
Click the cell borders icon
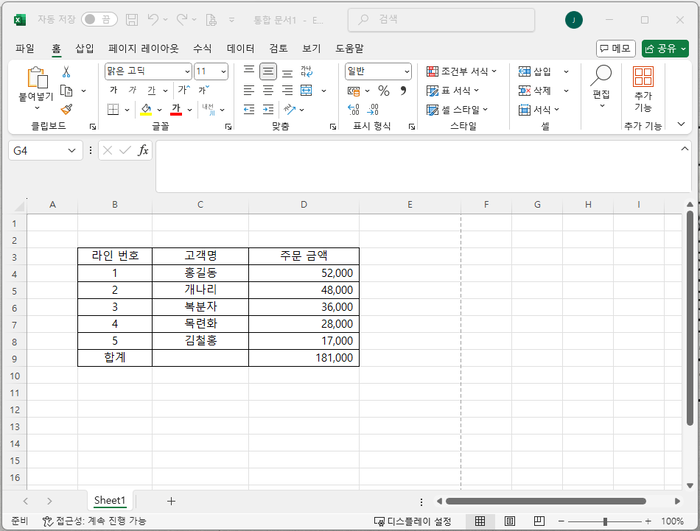coord(113,109)
